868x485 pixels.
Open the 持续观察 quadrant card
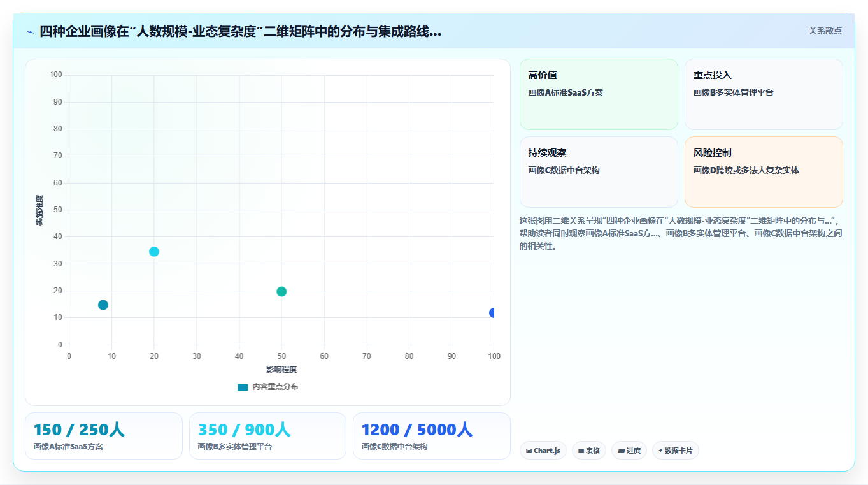[x=599, y=172]
